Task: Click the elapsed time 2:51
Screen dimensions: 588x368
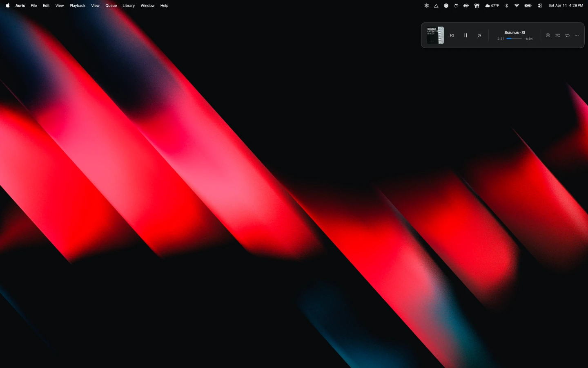Action: pyautogui.click(x=501, y=39)
